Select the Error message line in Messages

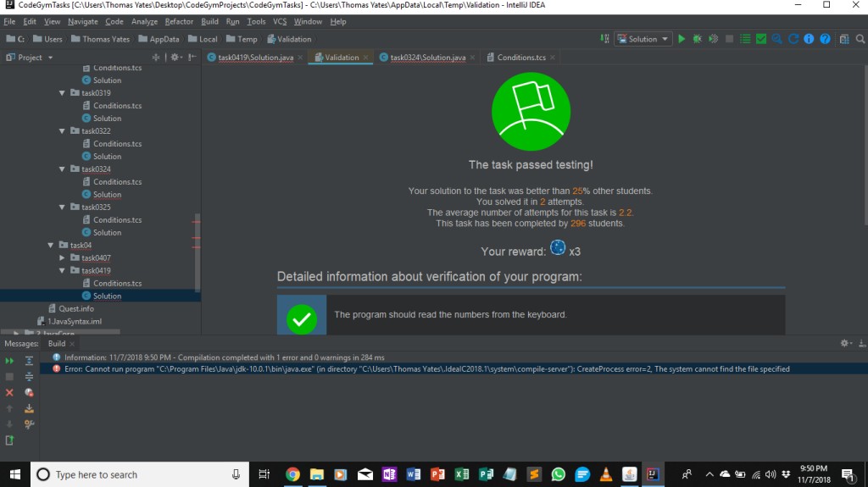click(424, 369)
